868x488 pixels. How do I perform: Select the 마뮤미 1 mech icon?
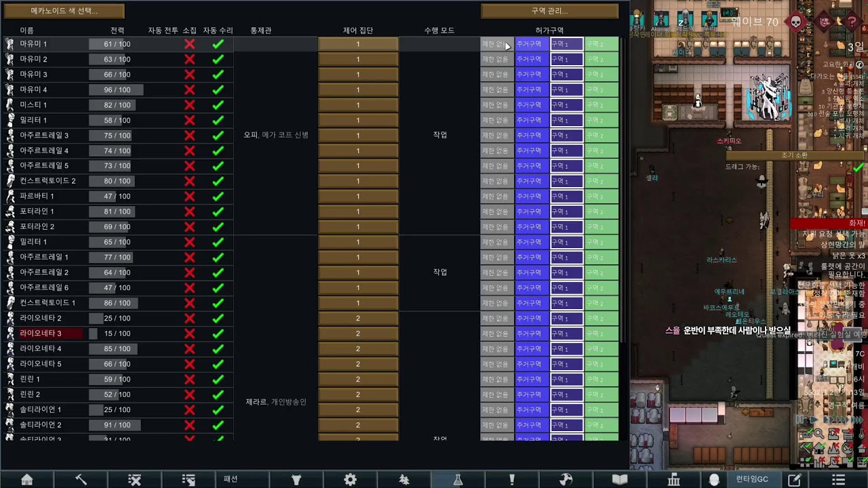[x=10, y=44]
